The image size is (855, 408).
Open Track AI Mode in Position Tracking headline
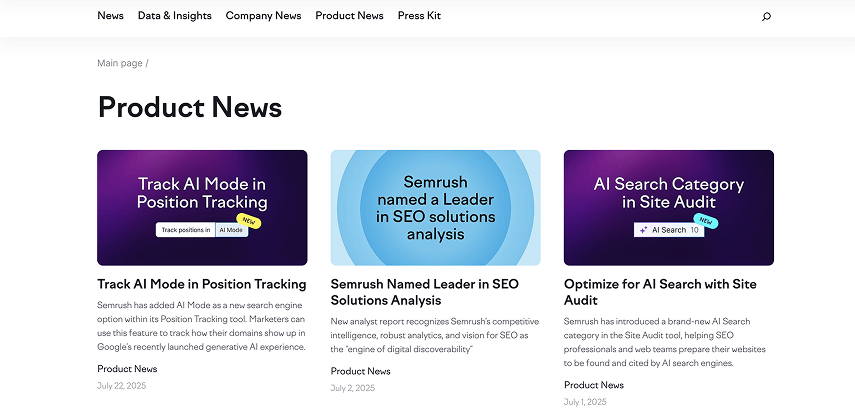pos(202,284)
